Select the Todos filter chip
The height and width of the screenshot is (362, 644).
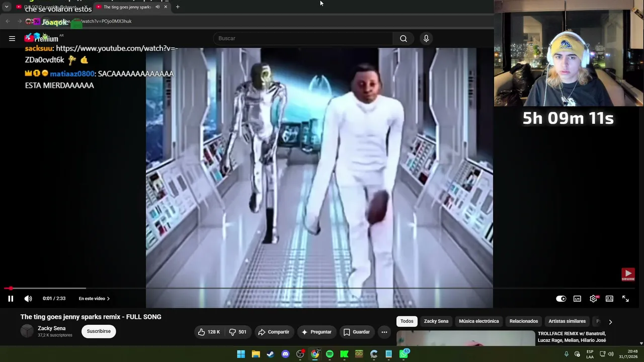(407, 321)
